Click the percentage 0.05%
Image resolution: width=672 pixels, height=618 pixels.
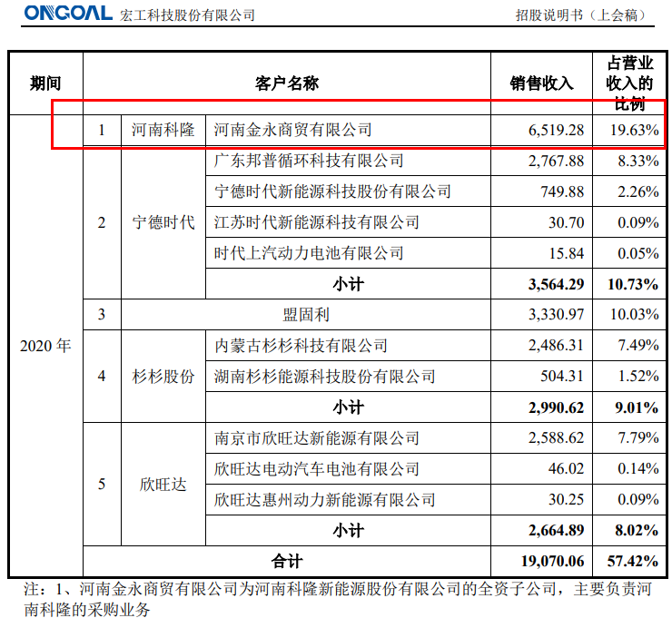pos(638,253)
